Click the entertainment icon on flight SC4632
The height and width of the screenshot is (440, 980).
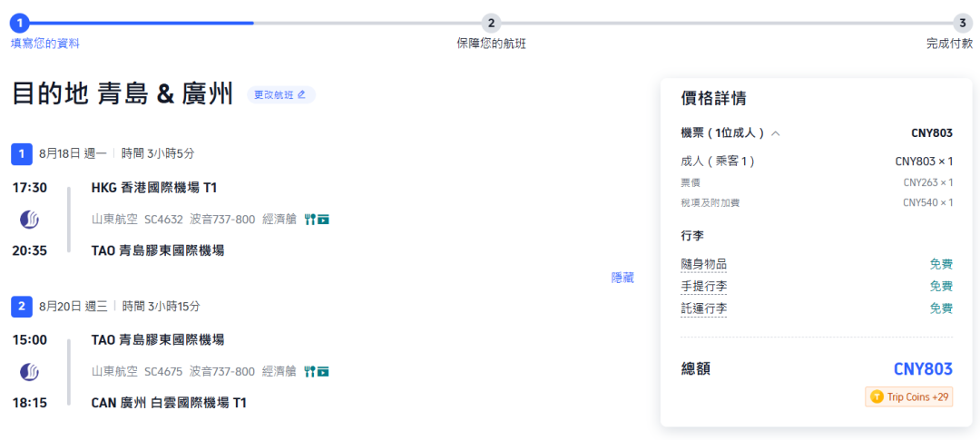(323, 220)
